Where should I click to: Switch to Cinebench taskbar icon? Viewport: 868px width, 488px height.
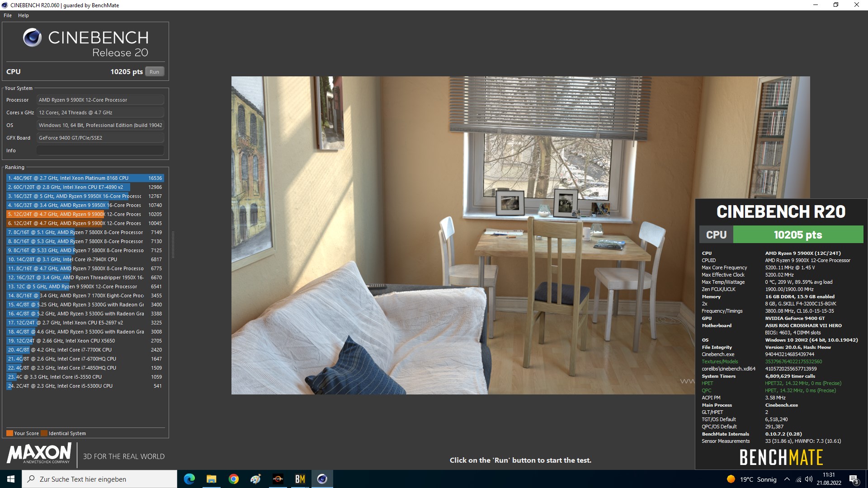(x=322, y=479)
